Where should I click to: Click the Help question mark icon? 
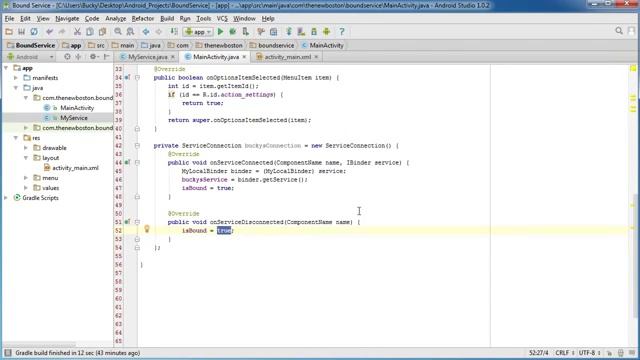[342, 31]
